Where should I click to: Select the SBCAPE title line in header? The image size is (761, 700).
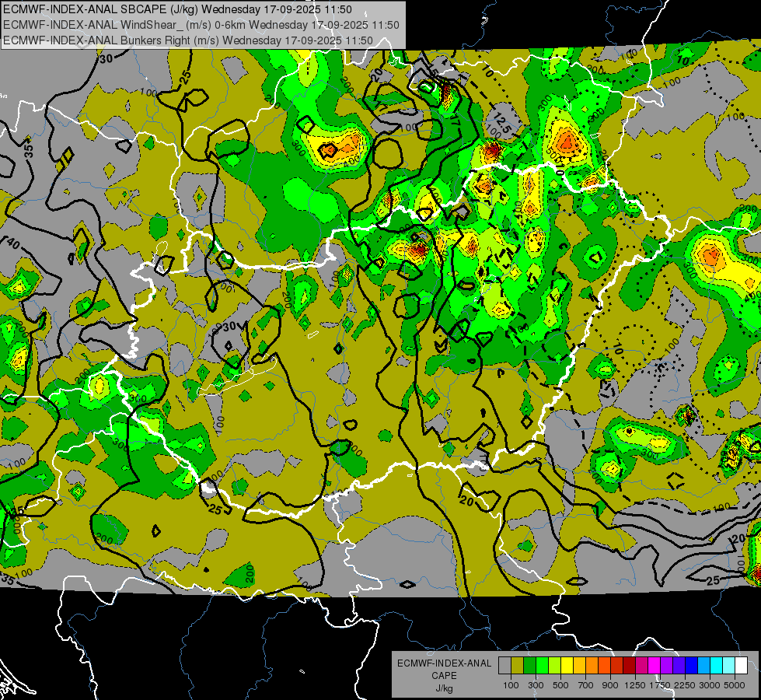177,9
